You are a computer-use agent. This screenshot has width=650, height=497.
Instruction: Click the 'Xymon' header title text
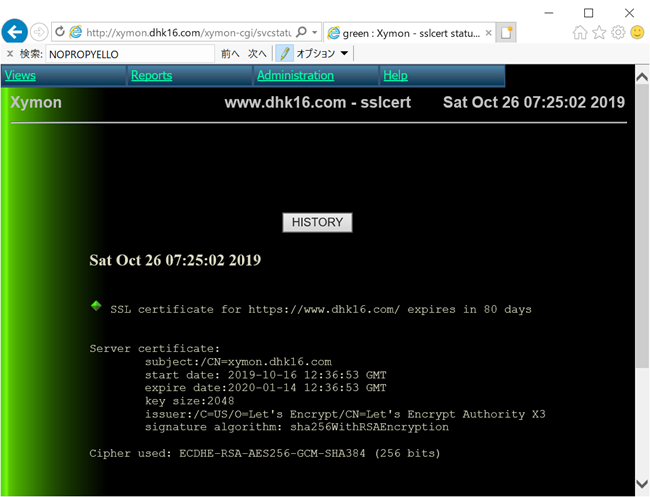(x=36, y=102)
